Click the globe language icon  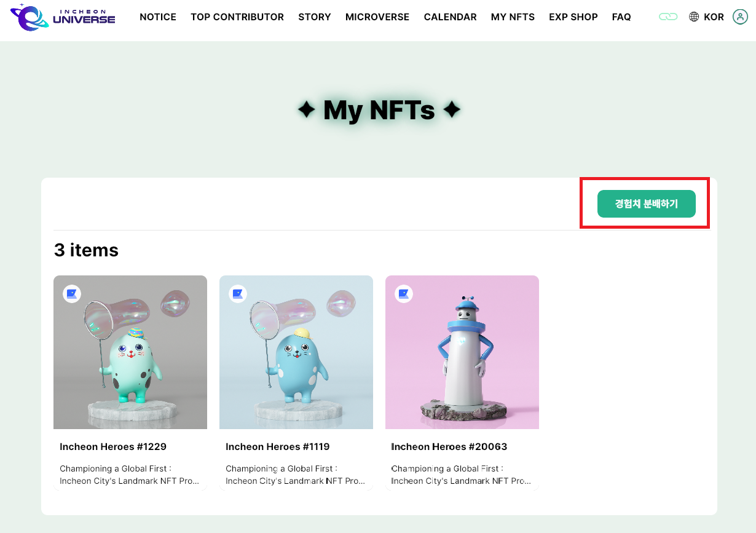(694, 17)
